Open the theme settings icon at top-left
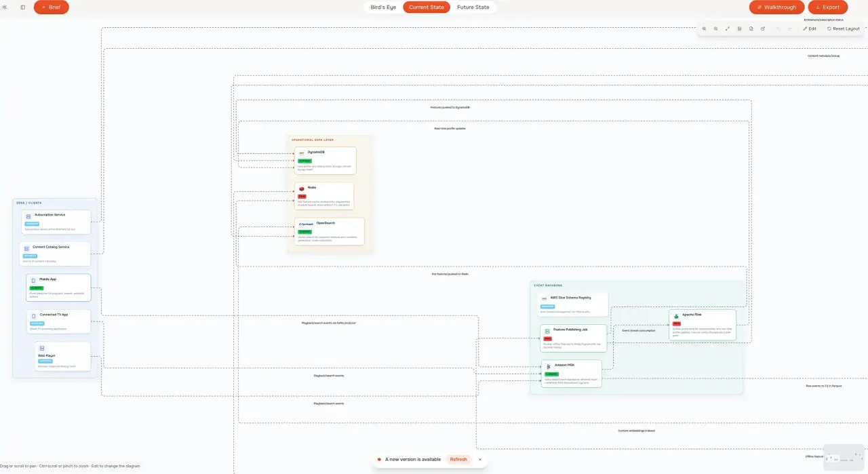868x474 pixels. tap(5, 7)
